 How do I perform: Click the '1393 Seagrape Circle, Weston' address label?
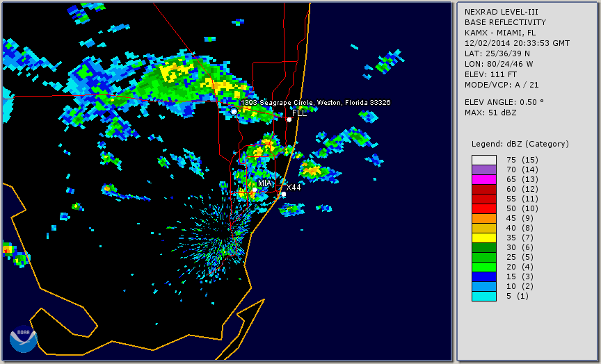pyautogui.click(x=315, y=103)
